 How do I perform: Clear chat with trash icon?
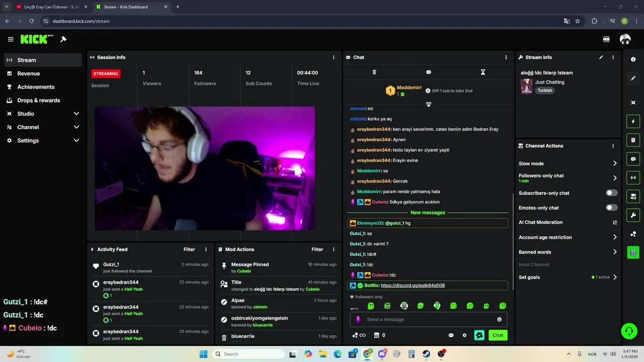pos(374,72)
